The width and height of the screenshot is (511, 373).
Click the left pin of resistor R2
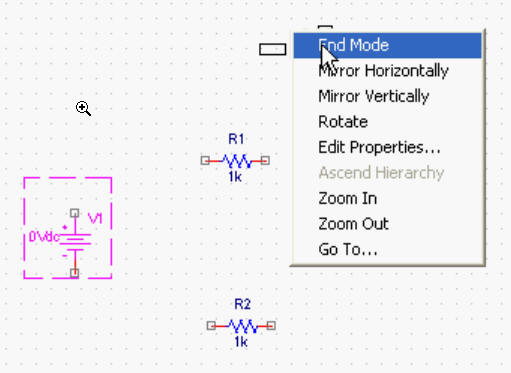(x=211, y=325)
